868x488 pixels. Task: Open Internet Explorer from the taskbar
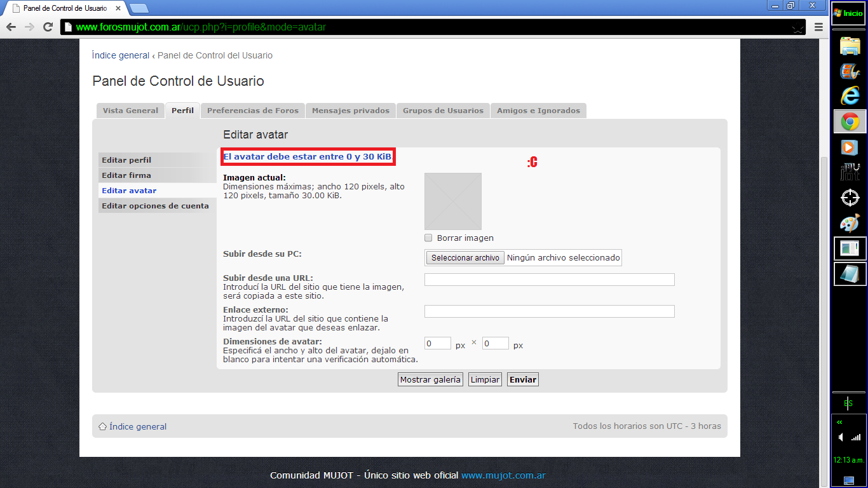click(x=850, y=96)
